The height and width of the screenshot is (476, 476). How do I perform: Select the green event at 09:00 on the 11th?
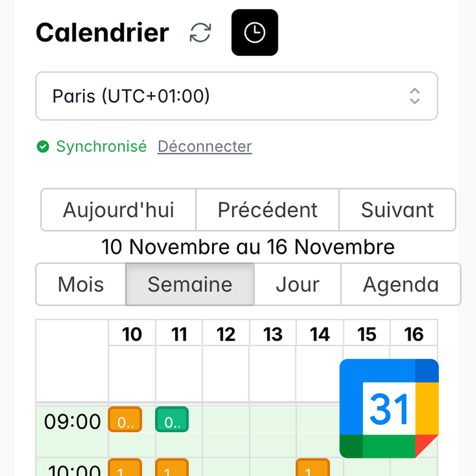[x=172, y=420]
